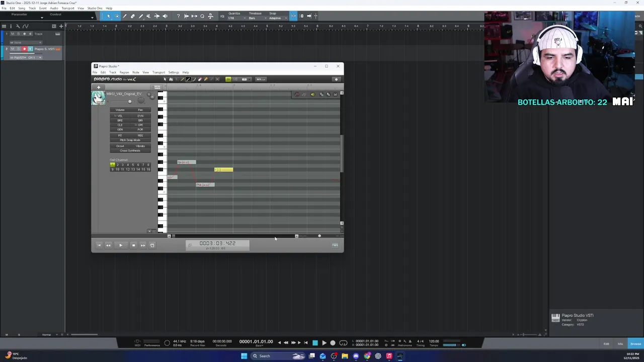
Task: Click the instrument keyboard icon on Piapro S. VSTi track
Action: coord(58,49)
